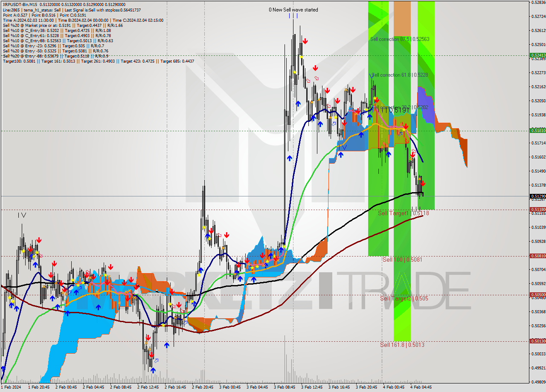Image resolution: width=546 pixels, height=392 pixels.
Task: Click the red 0.50810 price tag
Action: 537,256
